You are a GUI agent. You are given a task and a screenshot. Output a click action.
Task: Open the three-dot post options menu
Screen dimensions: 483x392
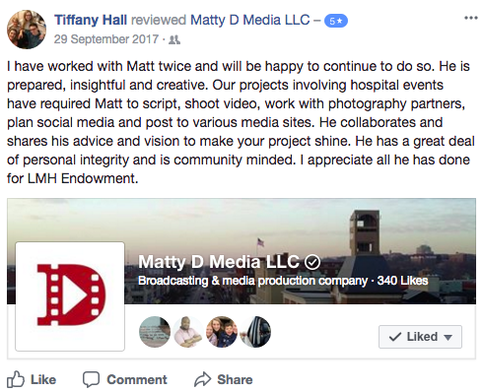(x=471, y=18)
